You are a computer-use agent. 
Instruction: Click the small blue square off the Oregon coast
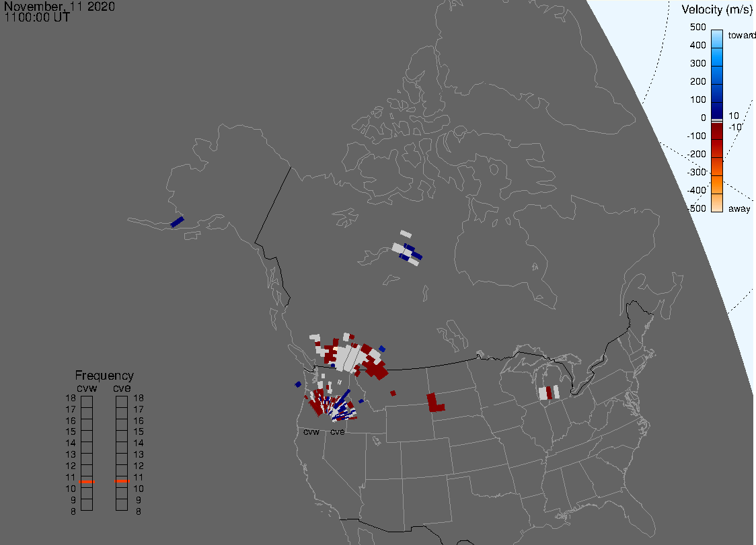coord(298,384)
